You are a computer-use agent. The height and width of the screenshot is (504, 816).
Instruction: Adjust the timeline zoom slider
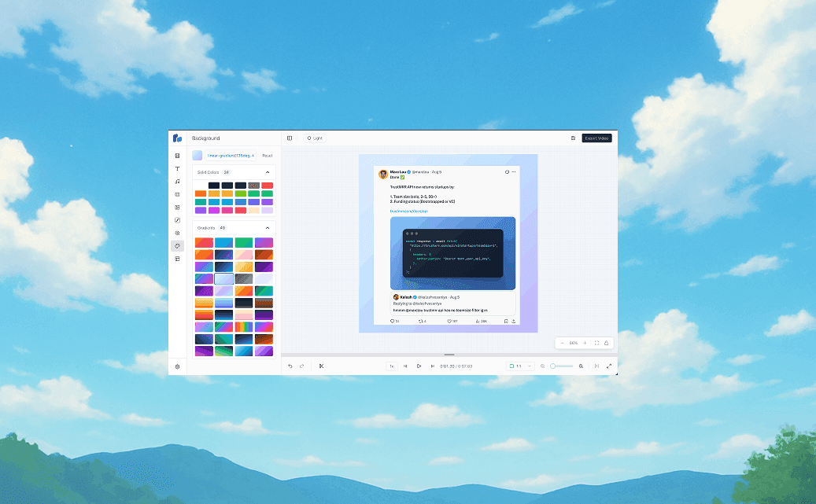pos(562,366)
